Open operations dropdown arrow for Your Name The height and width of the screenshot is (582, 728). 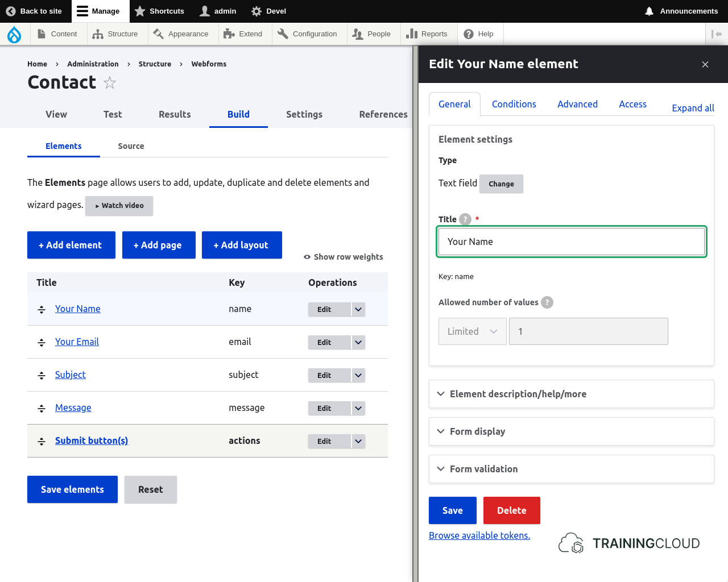[x=358, y=309]
